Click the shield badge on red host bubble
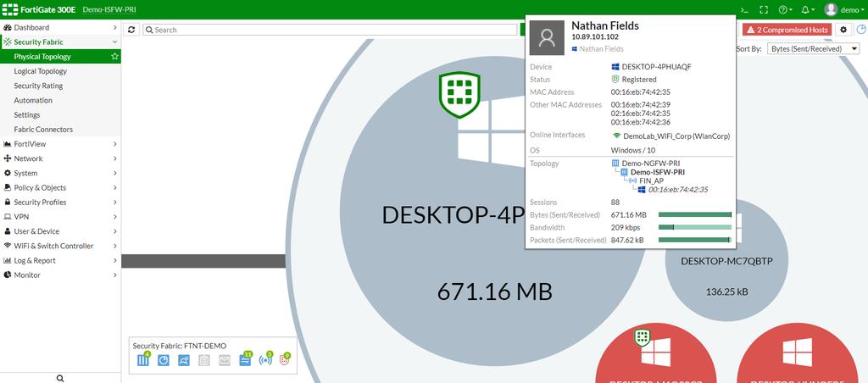Screen dimensions: 868x383 coord(642,336)
